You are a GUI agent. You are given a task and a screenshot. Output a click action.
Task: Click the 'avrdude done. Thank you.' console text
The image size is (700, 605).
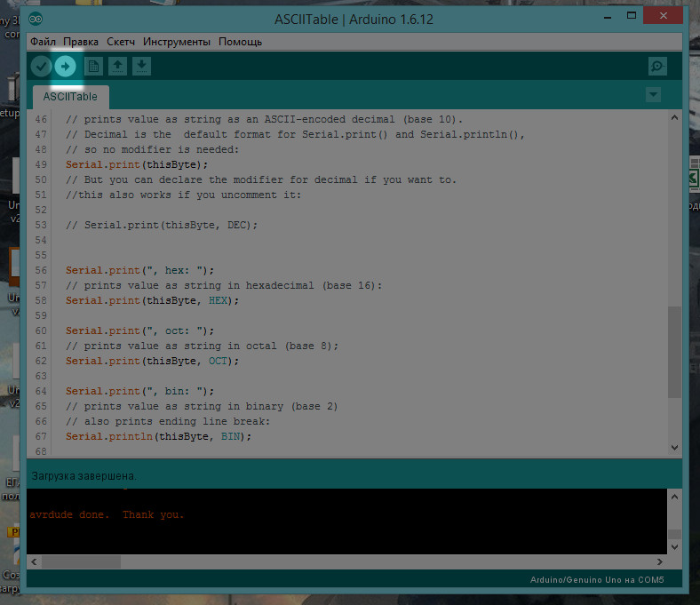coord(107,514)
